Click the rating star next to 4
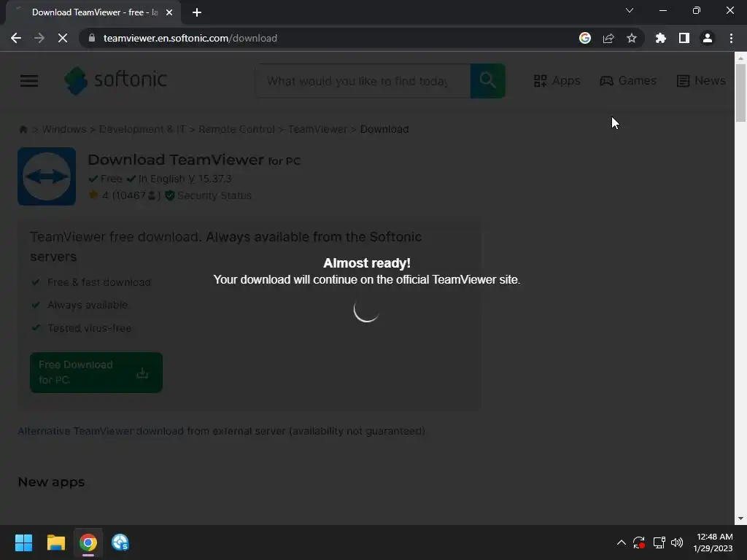 click(x=93, y=195)
